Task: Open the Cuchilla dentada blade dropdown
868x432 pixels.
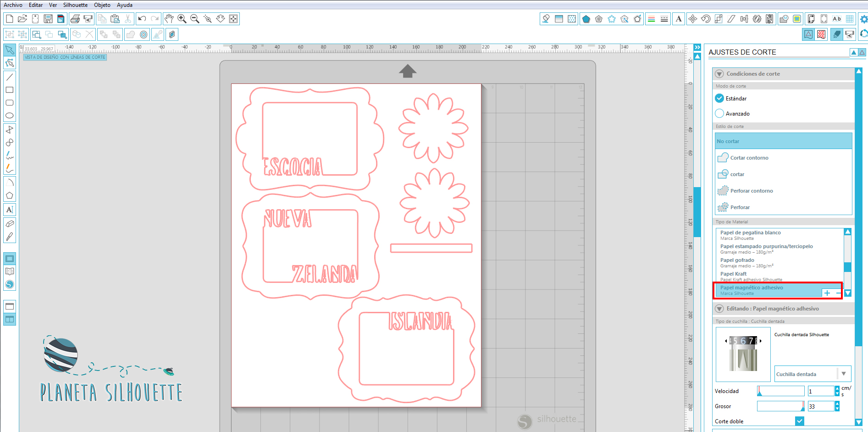Action: coord(843,374)
